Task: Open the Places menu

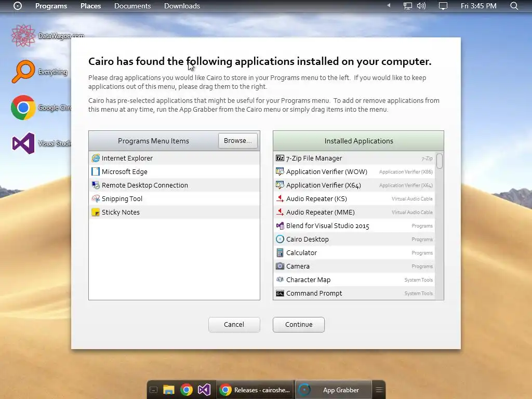Action: [90, 6]
